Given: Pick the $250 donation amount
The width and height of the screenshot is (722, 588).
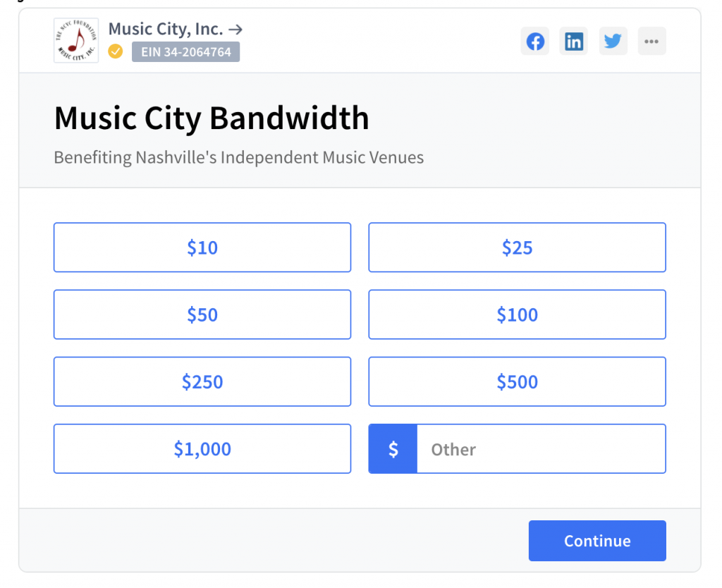Looking at the screenshot, I should pyautogui.click(x=202, y=381).
